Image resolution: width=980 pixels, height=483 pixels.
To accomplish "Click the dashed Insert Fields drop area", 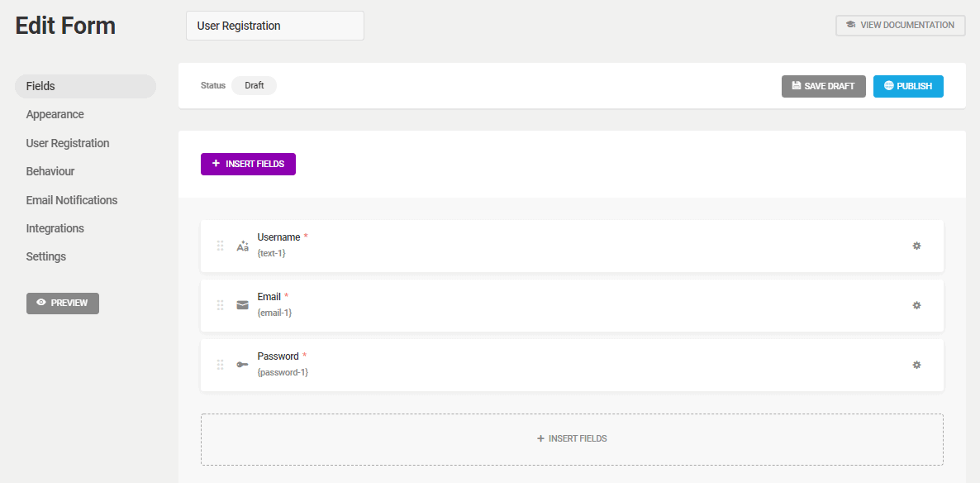I will [x=572, y=439].
